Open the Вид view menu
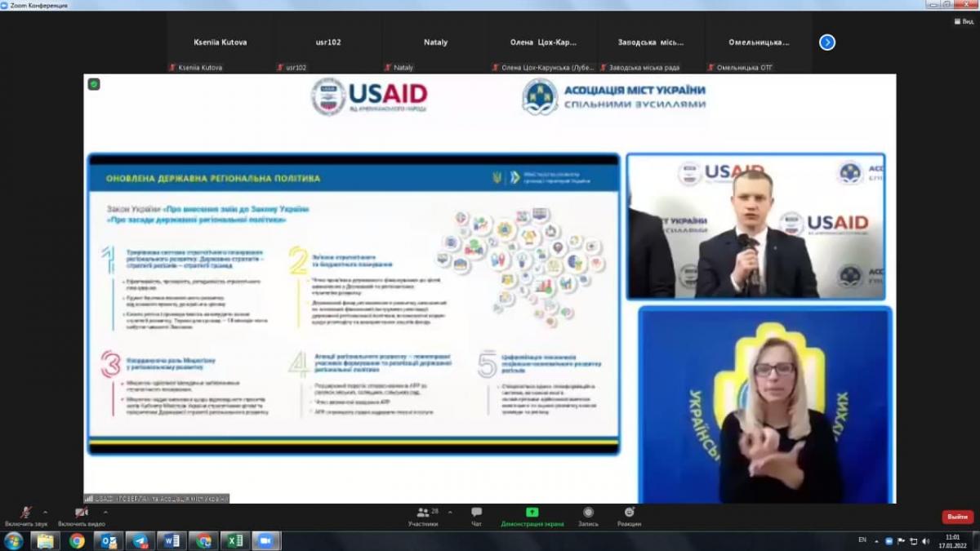The image size is (980, 551). (x=962, y=22)
